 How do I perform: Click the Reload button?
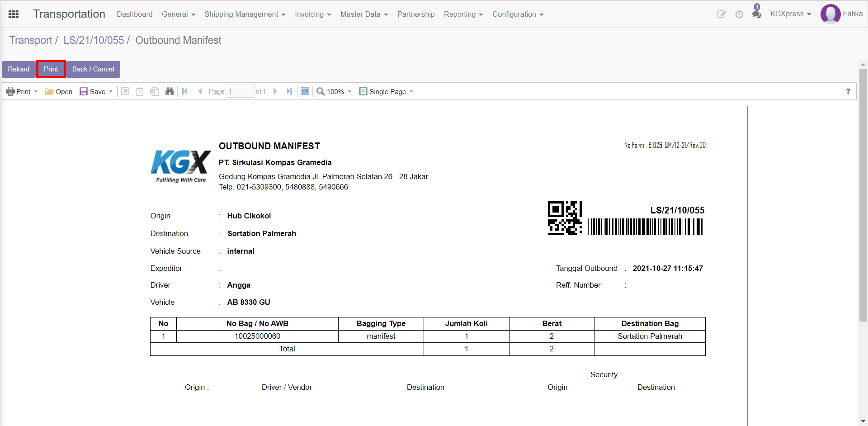pos(19,69)
